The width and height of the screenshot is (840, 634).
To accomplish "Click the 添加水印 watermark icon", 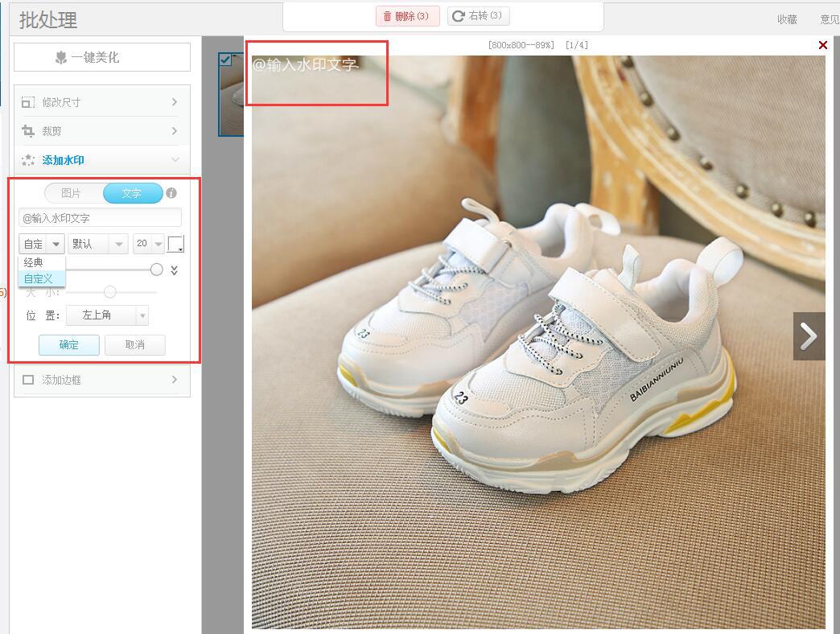I will coord(29,159).
